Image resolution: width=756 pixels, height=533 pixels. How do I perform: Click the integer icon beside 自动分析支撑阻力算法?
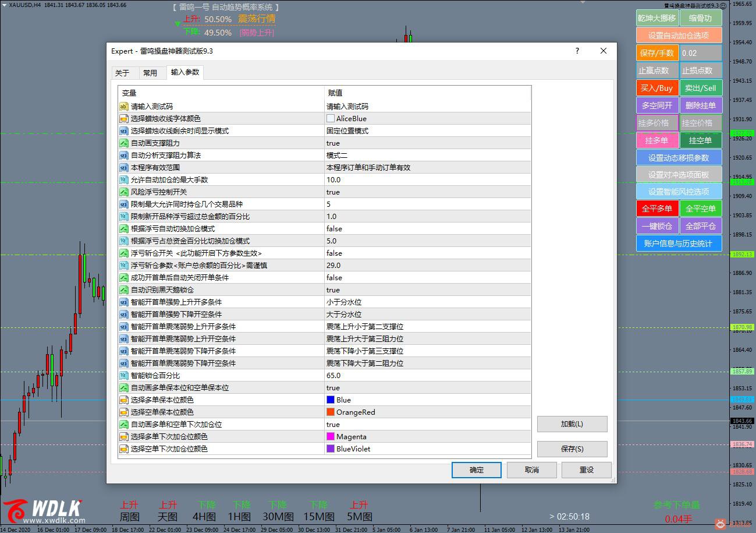pos(123,156)
